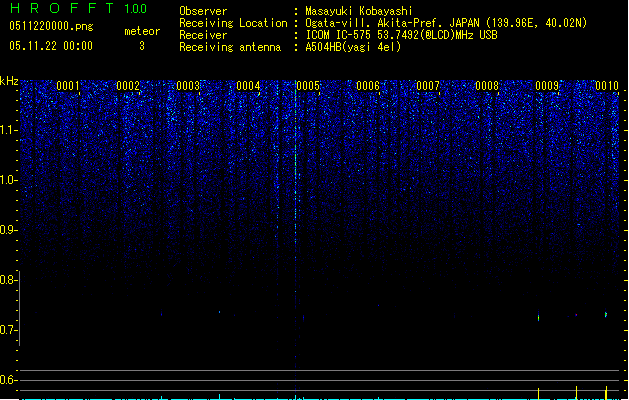Click time marker 0002

pos(128,85)
